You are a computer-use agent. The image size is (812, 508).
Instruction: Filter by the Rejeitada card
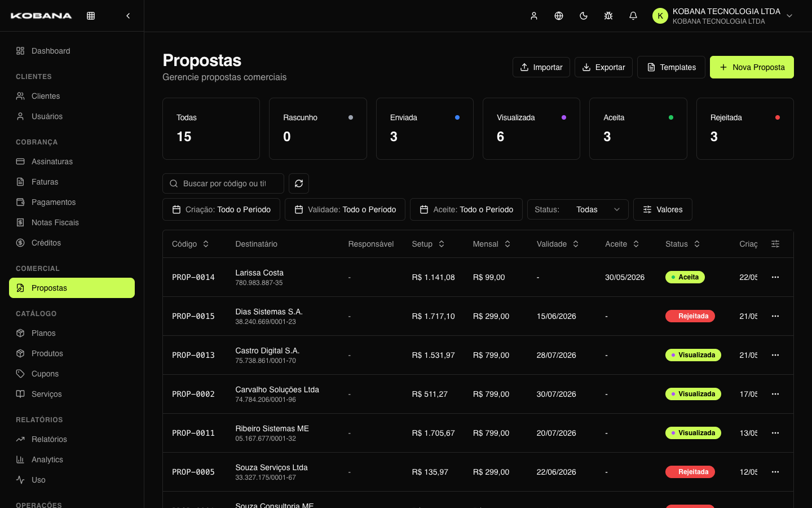(745, 129)
